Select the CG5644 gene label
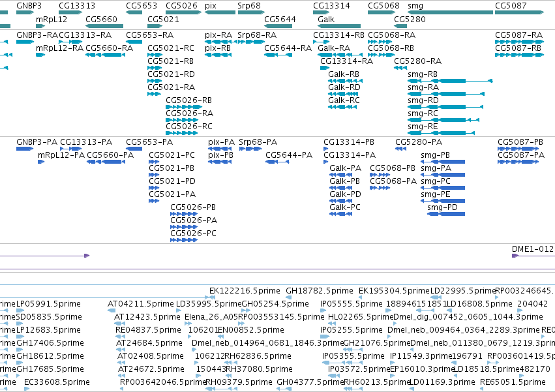555x392 pixels. (280, 19)
